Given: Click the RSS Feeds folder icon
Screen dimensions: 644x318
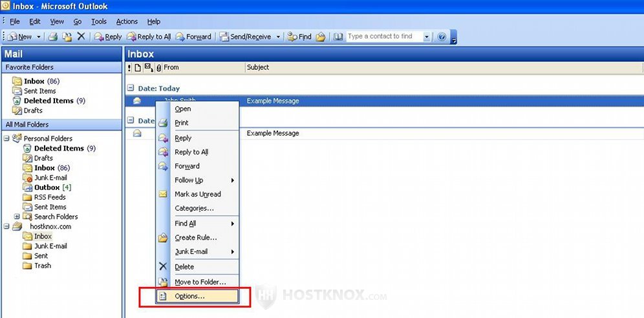Looking at the screenshot, I should pyautogui.click(x=28, y=197).
